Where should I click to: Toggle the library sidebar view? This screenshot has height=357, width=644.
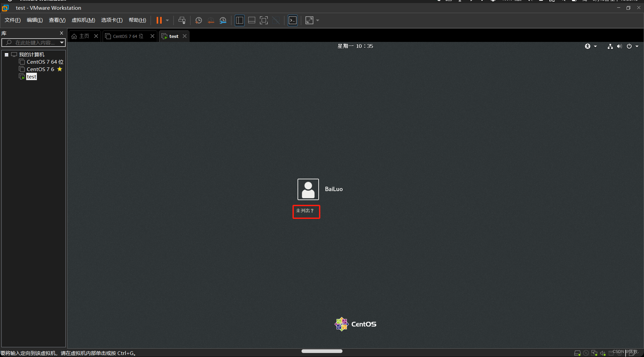pyautogui.click(x=239, y=20)
